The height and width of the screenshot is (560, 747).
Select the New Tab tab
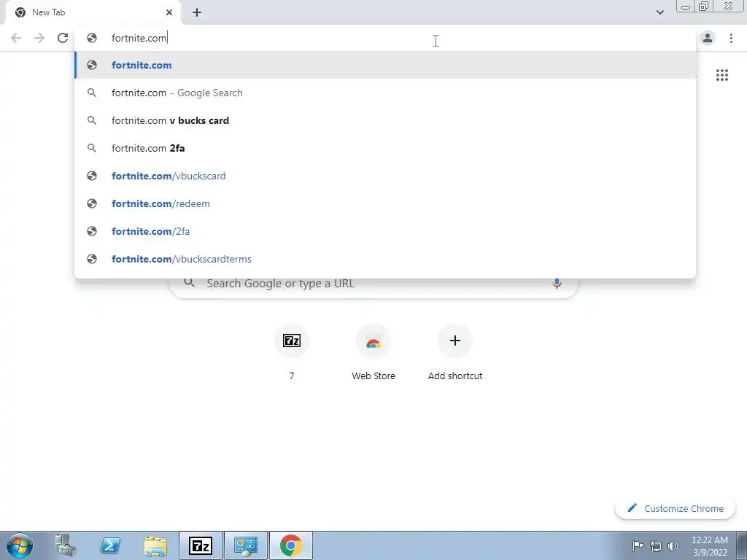93,12
